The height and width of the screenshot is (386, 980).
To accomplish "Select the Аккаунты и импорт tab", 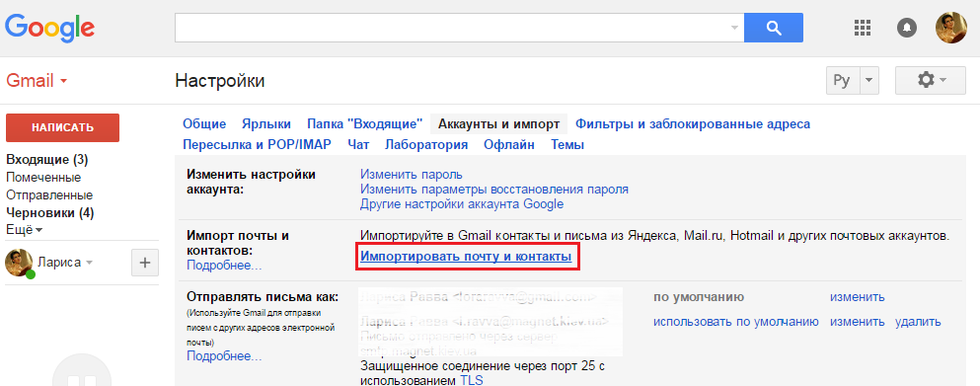I will [498, 123].
